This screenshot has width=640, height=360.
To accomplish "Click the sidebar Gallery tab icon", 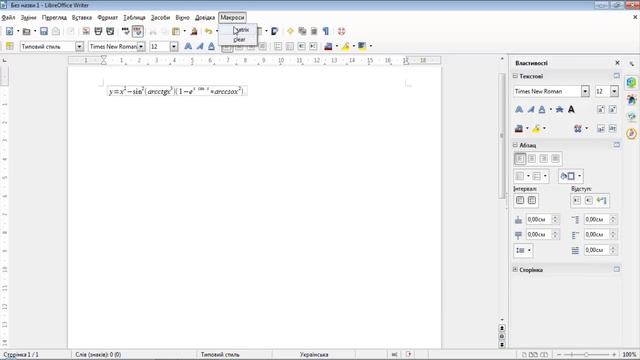I will point(631,117).
